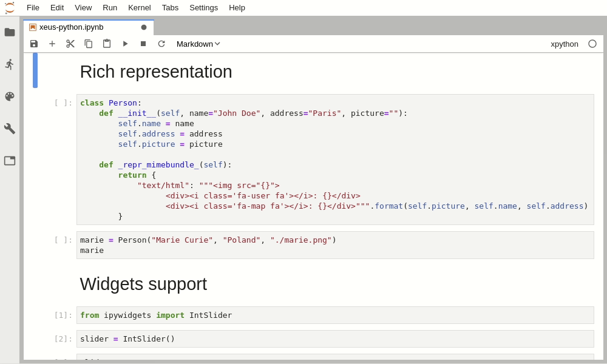Insert a new cell with the plus icon
This screenshot has height=364, width=607.
[x=52, y=44]
